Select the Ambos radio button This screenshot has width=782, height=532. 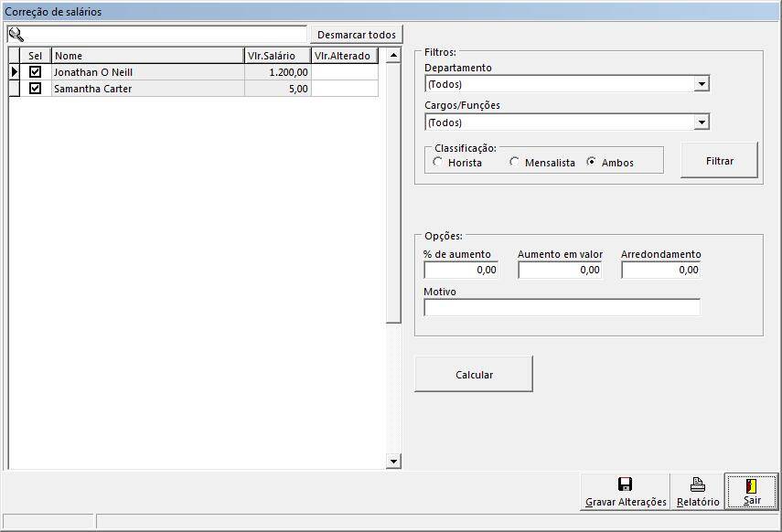pyautogui.click(x=592, y=162)
